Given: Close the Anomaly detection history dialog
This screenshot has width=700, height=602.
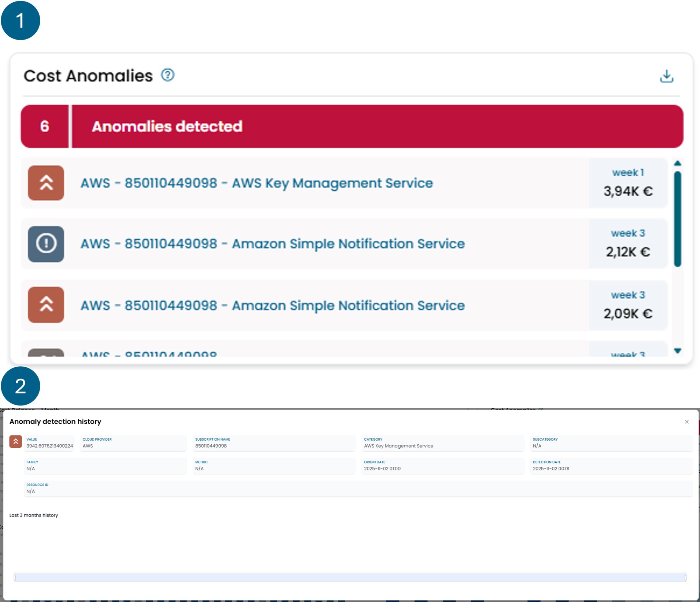Looking at the screenshot, I should pos(686,422).
